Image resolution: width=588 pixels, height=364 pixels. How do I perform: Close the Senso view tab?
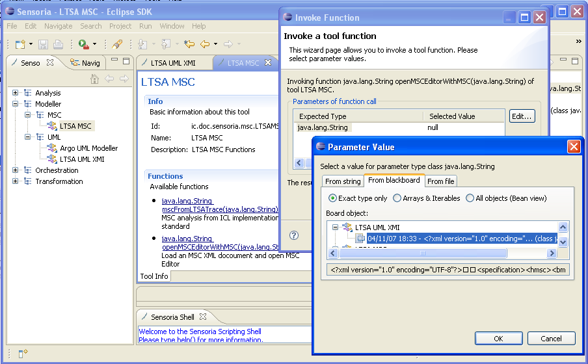pyautogui.click(x=50, y=62)
